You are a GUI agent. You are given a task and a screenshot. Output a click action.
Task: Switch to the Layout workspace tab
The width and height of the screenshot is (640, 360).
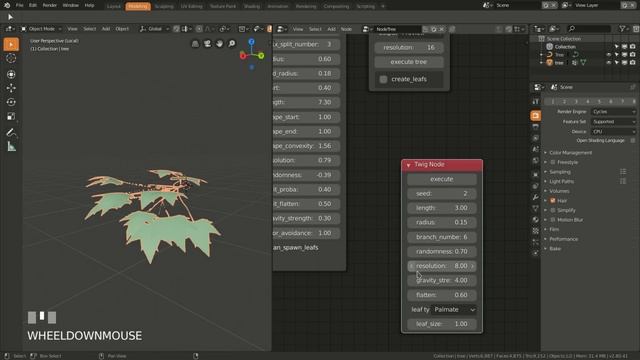(x=113, y=6)
